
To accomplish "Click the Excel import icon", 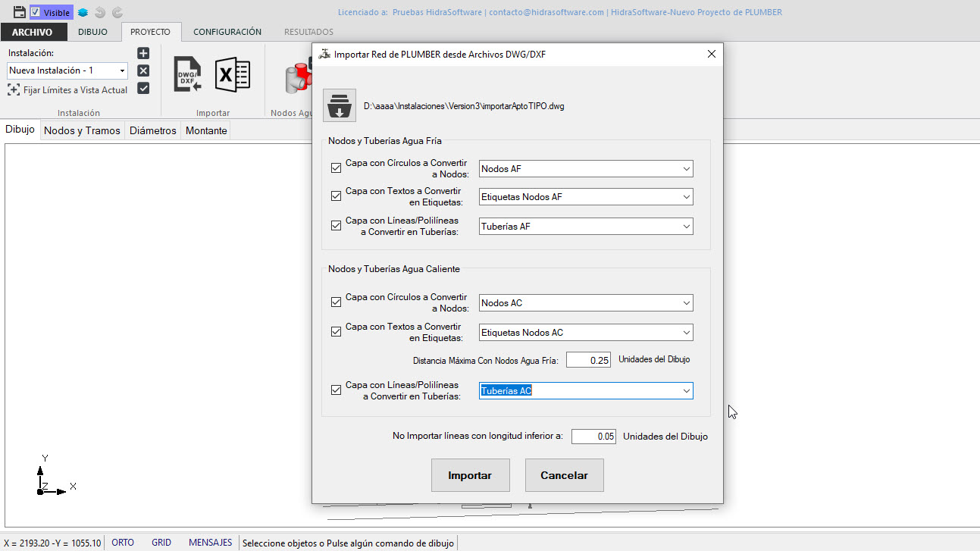I will (x=233, y=74).
